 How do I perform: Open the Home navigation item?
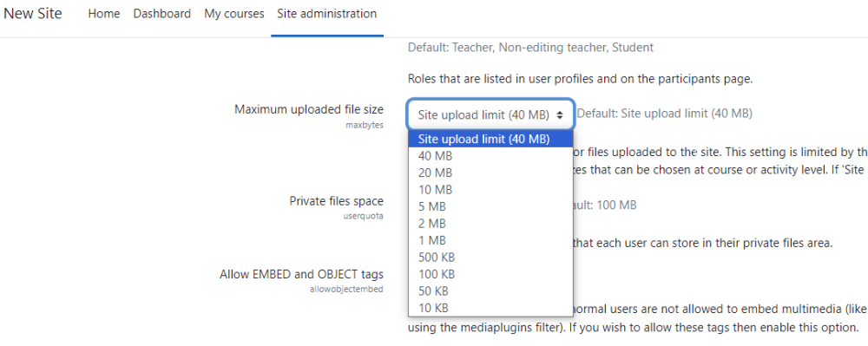point(104,14)
